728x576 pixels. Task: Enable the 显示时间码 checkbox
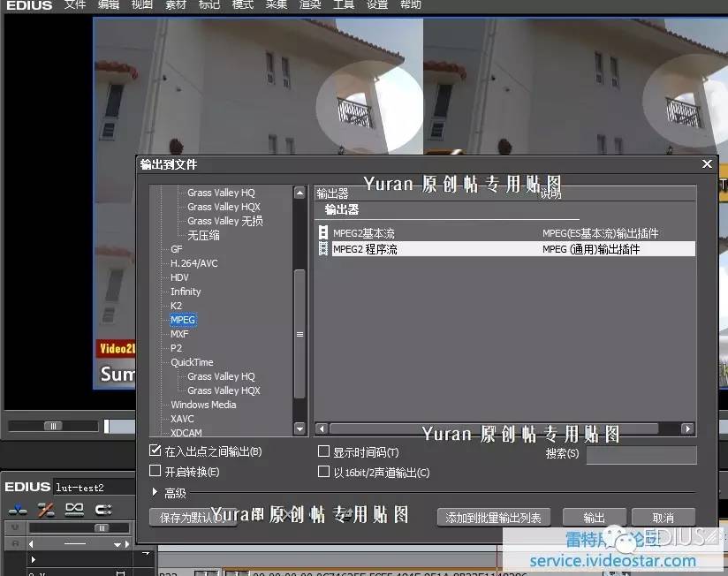[x=323, y=451]
